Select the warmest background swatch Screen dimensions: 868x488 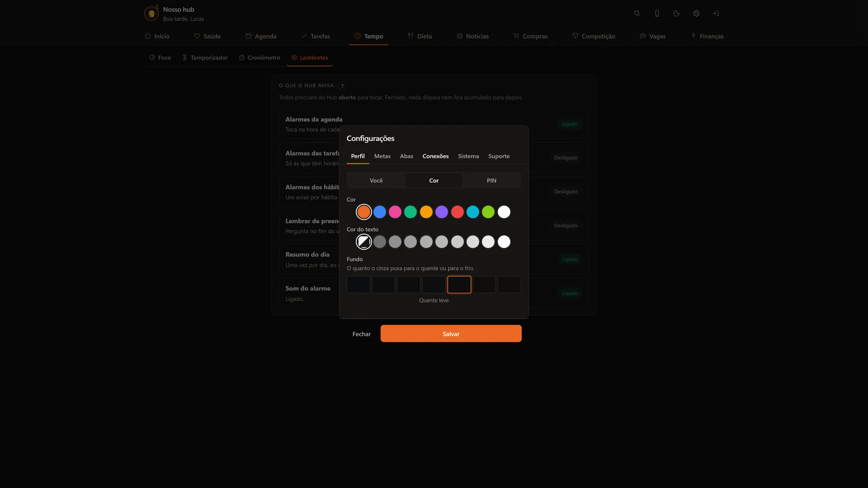click(510, 285)
